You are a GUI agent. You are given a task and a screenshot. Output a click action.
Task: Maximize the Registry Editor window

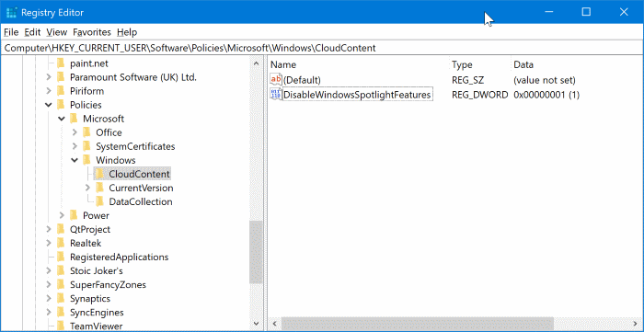[586, 12]
